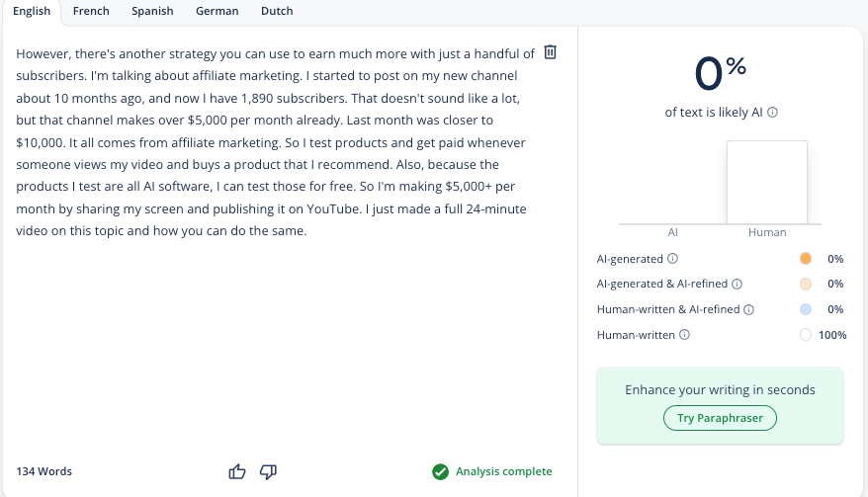Viewport: 868px width, 497px height.
Task: Open info icon next to Human-written & AI-refined
Action: tap(749, 309)
